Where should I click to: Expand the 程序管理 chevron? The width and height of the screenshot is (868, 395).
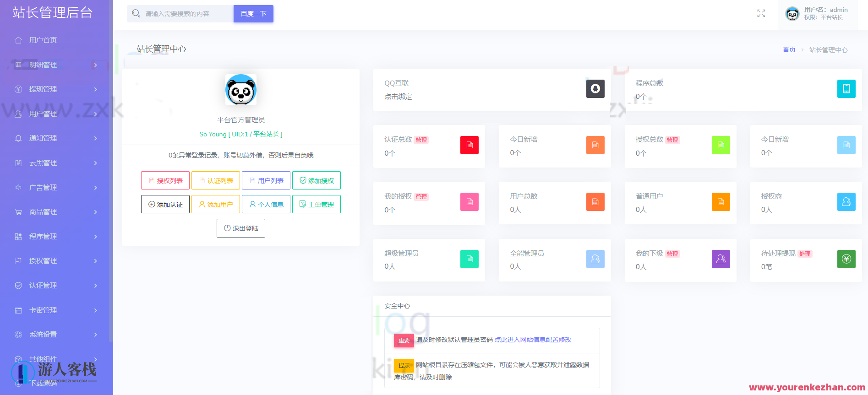[x=95, y=237]
